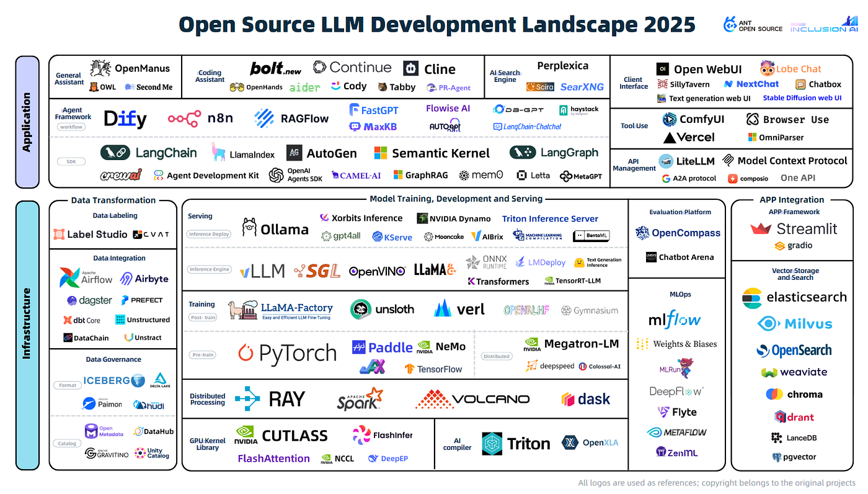Expand the Pre-train training group
Screen dimensions: 868x494
pyautogui.click(x=202, y=354)
